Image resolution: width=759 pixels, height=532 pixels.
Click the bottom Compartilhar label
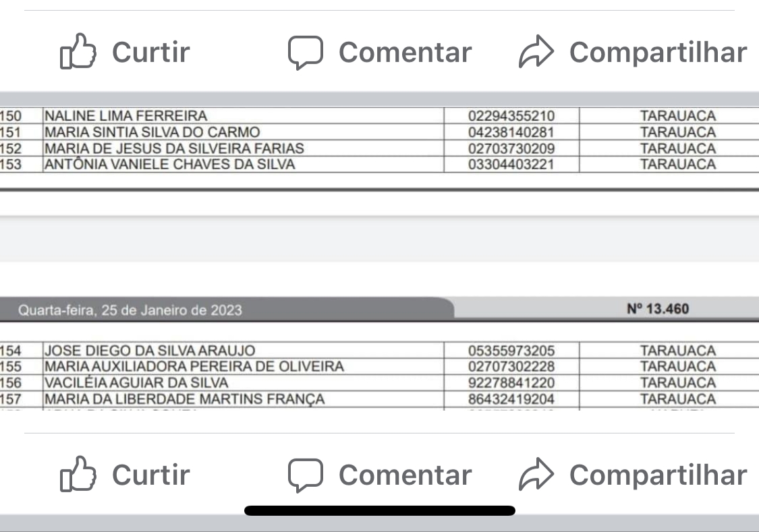click(x=658, y=475)
